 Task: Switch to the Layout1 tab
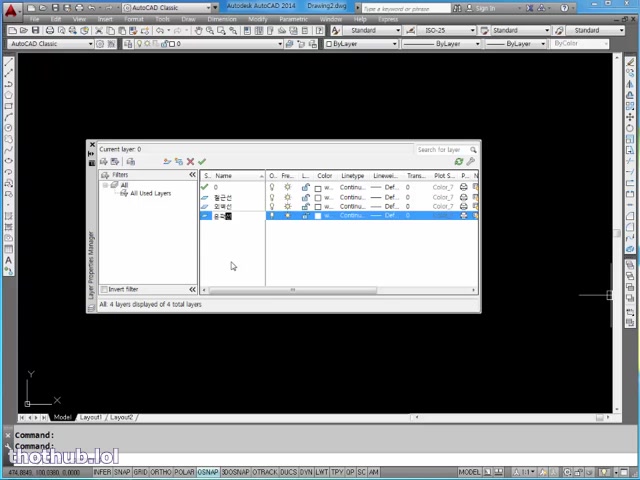pyautogui.click(x=91, y=417)
